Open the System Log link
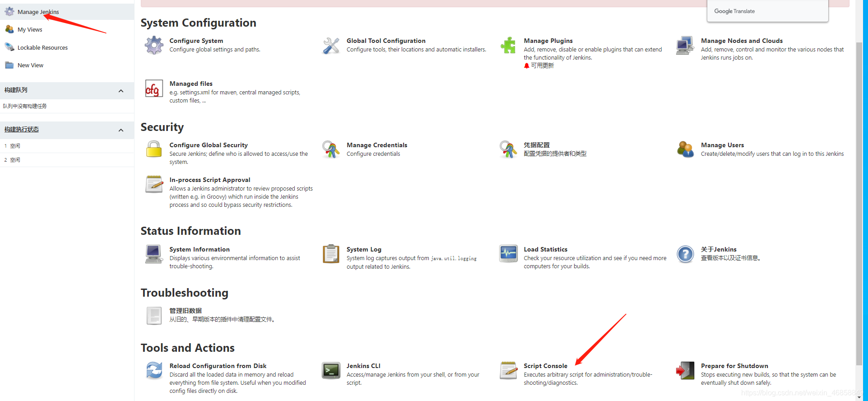This screenshot has width=868, height=401. (x=364, y=249)
